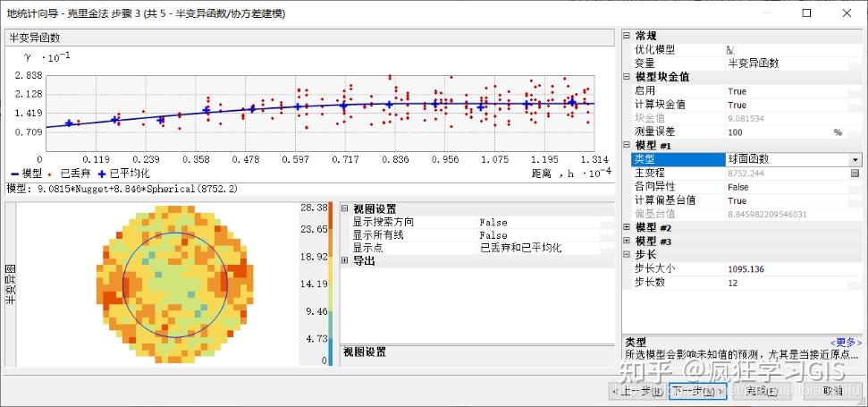Click the 0.717 x-axis label
868x407 pixels.
(345, 159)
